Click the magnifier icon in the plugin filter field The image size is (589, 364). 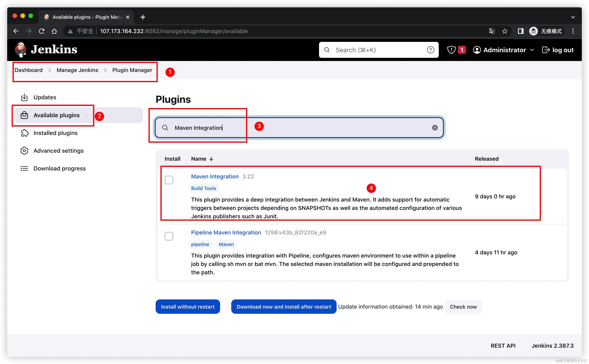click(165, 128)
